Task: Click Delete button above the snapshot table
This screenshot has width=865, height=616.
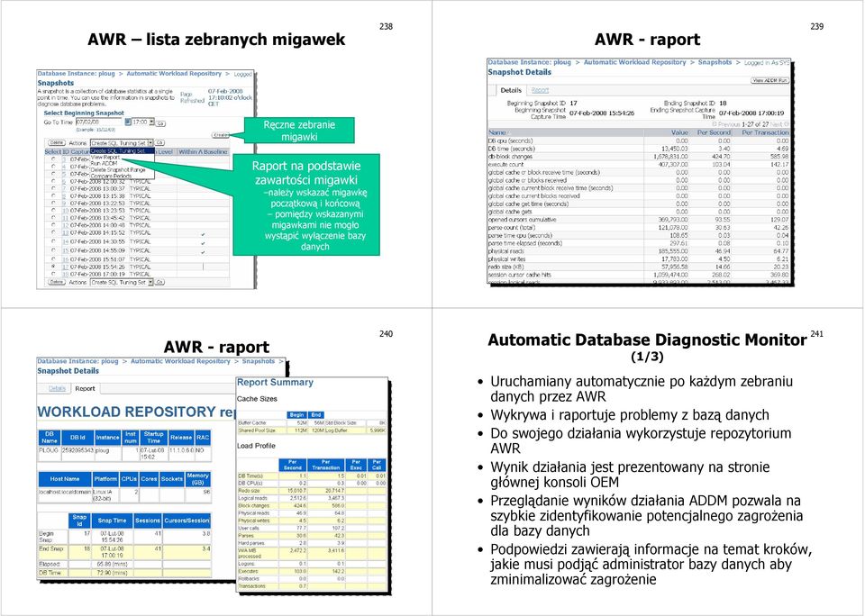Action: coord(57,142)
